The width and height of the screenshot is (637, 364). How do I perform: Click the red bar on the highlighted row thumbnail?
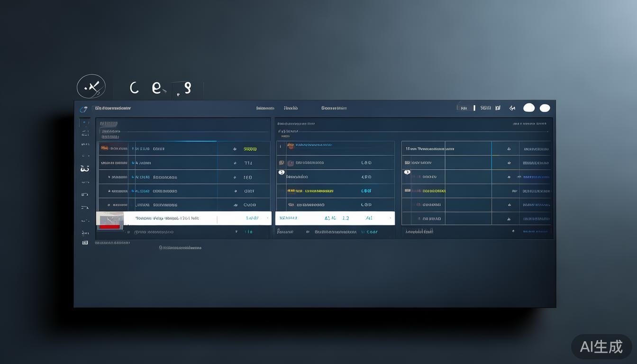(x=110, y=227)
